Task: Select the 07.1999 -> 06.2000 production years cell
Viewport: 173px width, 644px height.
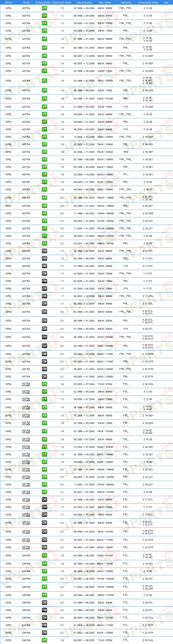Action: [x=84, y=610]
